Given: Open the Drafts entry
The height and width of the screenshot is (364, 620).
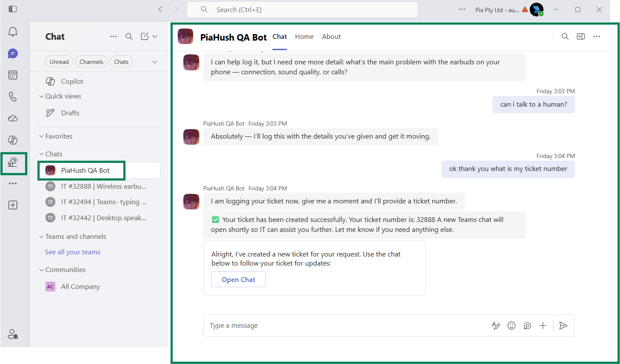Looking at the screenshot, I should pyautogui.click(x=99, y=113).
